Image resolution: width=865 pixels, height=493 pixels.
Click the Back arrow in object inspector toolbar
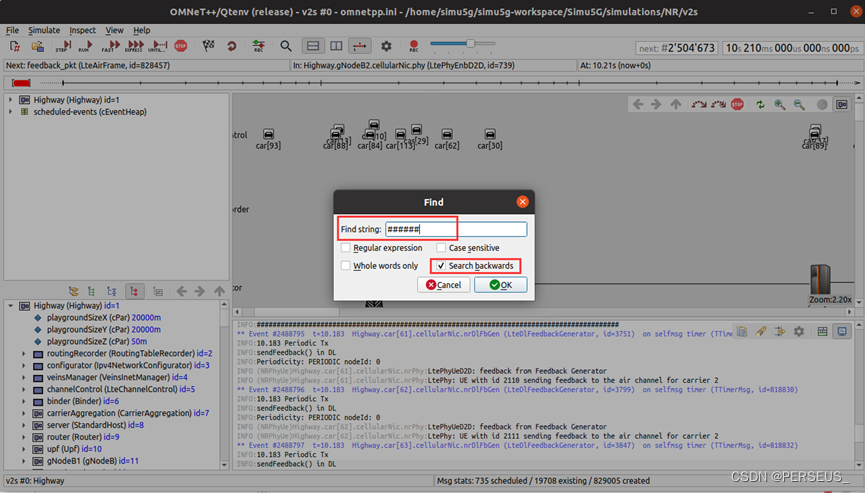click(x=181, y=291)
